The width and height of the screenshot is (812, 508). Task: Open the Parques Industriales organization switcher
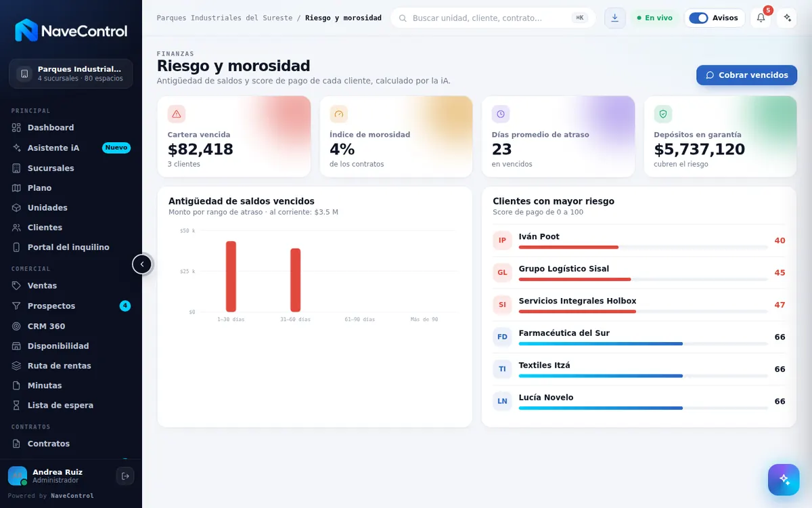click(x=71, y=74)
